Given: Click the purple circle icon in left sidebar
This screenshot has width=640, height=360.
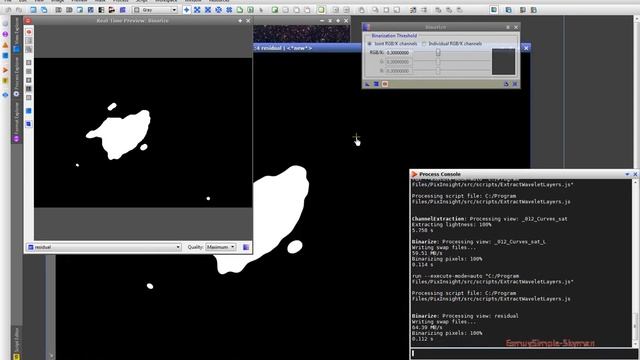Looking at the screenshot, I should 5,34.
